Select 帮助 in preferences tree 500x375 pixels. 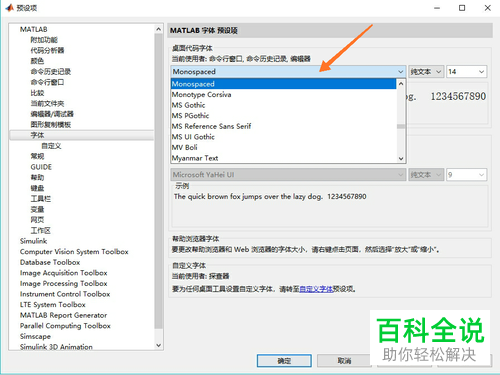click(x=37, y=178)
